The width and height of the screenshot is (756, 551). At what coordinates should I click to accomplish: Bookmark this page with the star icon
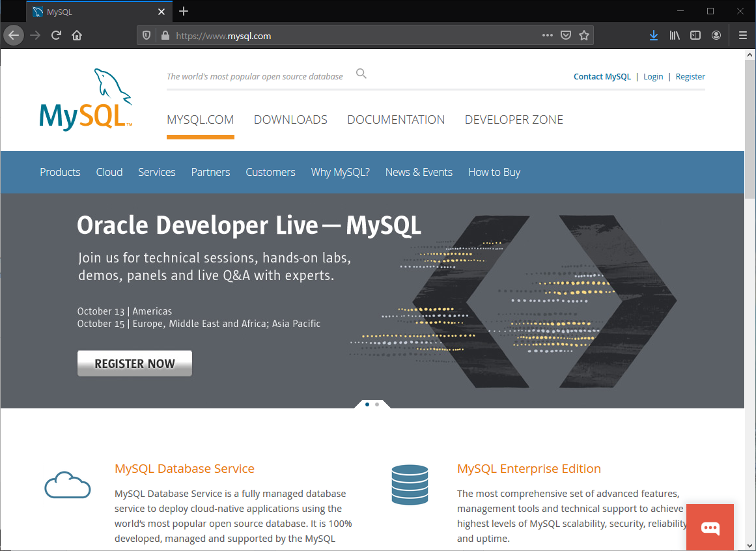(x=584, y=35)
